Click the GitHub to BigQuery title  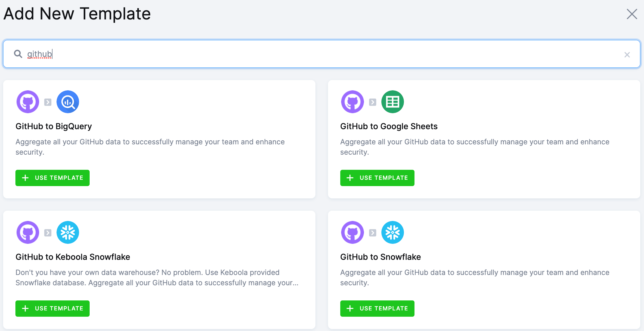pos(54,126)
